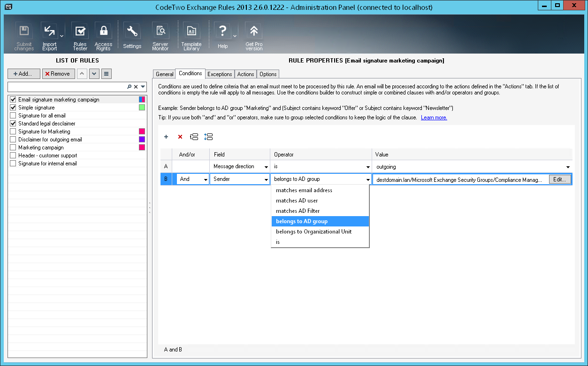Click the Remove rule button
Screen dimensions: 588x366
click(58, 74)
